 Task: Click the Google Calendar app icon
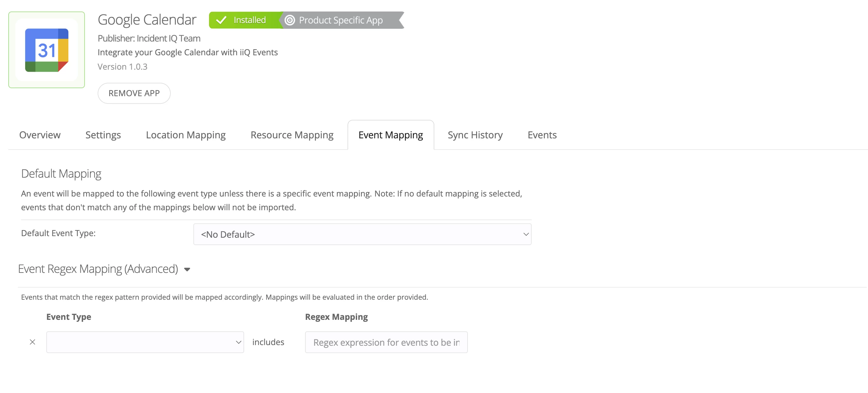[x=47, y=50]
